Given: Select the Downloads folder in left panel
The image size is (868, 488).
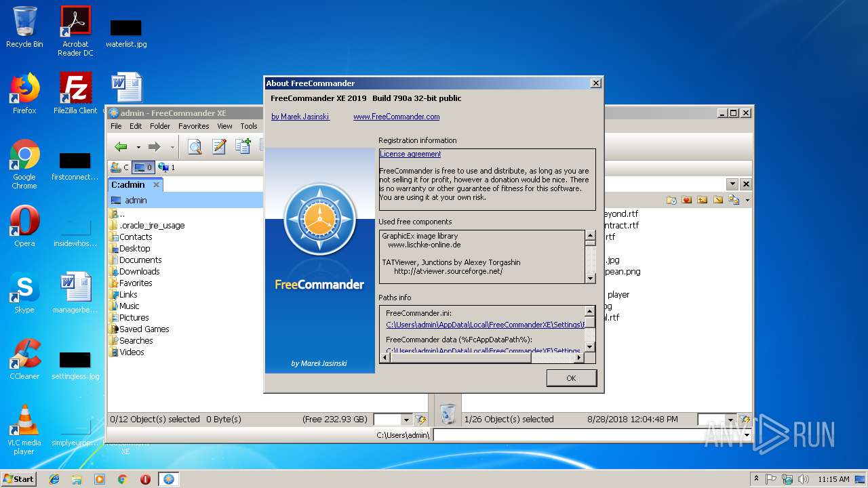Looking at the screenshot, I should (x=140, y=271).
